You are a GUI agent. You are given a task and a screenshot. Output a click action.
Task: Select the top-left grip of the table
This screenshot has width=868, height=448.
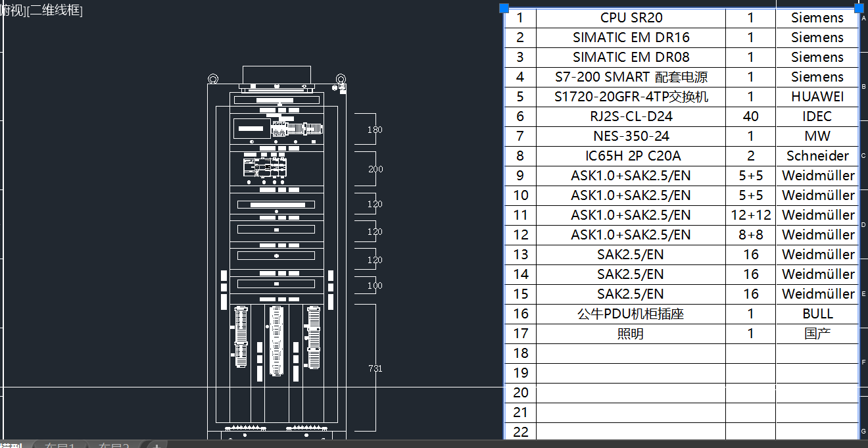(504, 8)
